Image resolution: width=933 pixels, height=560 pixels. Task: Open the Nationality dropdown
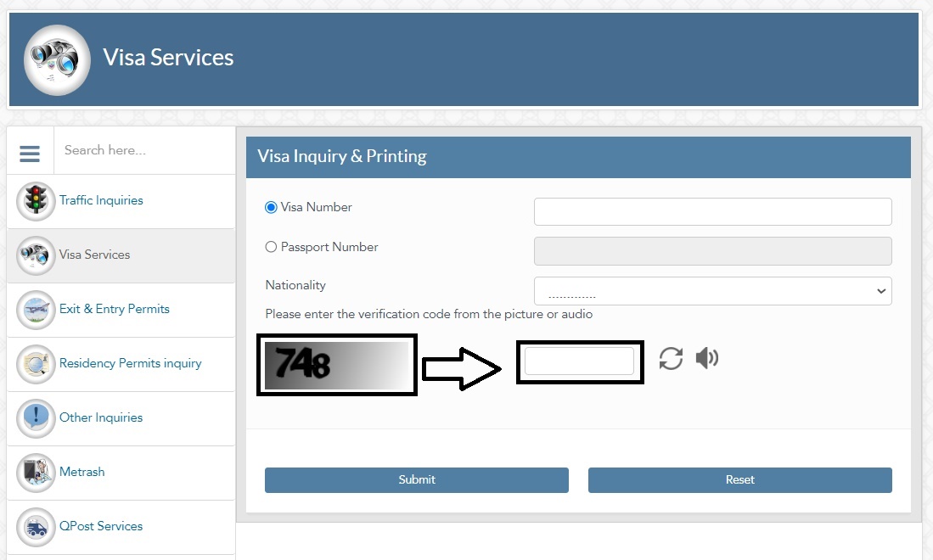click(712, 291)
